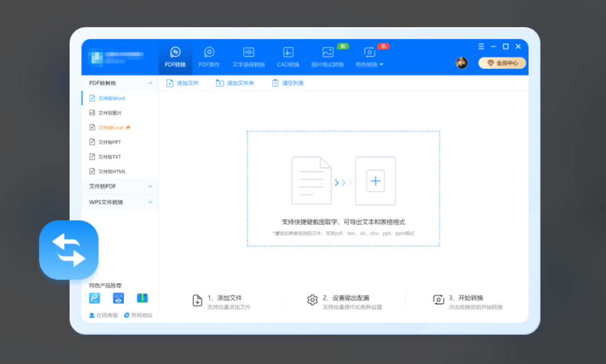Open 图片格式转换 with new badge
This screenshot has width=606, height=364.
tap(328, 57)
